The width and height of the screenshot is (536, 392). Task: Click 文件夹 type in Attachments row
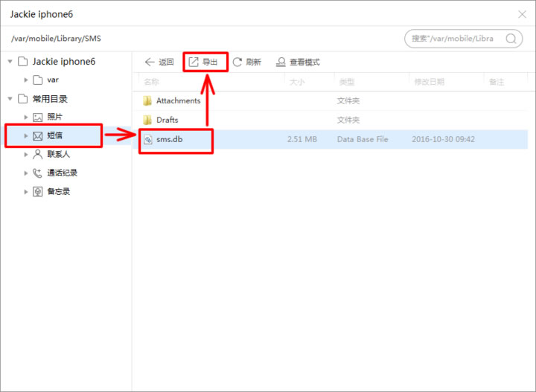[348, 101]
